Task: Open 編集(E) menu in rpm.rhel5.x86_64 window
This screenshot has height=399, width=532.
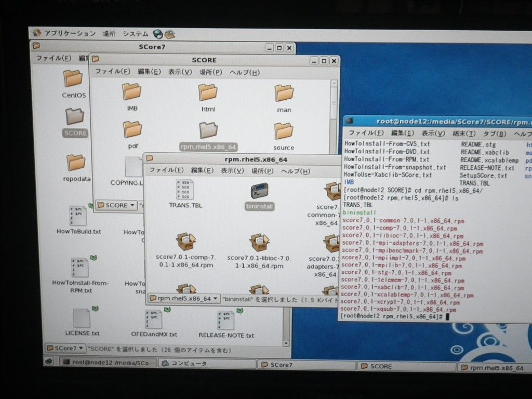Action: (x=202, y=170)
